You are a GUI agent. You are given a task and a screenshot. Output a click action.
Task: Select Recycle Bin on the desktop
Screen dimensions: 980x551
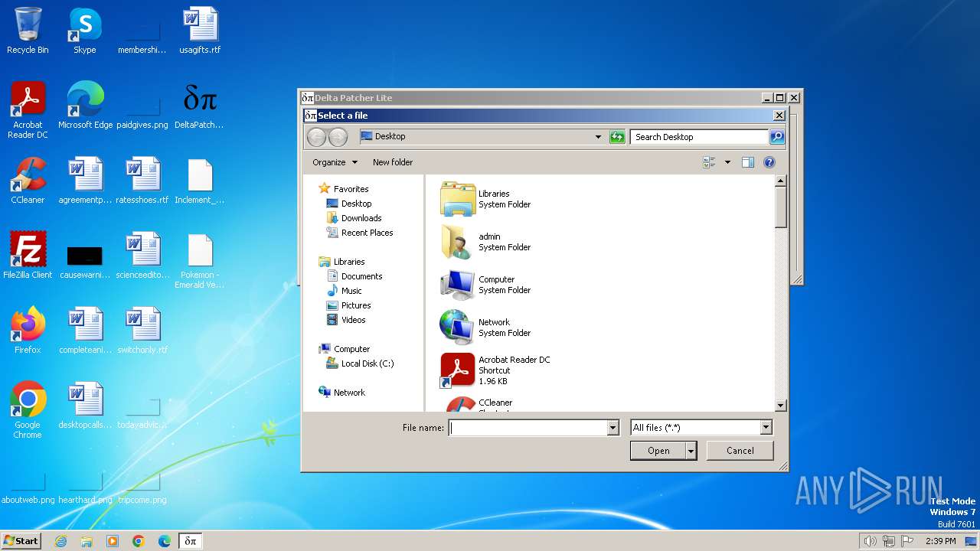pyautogui.click(x=28, y=31)
